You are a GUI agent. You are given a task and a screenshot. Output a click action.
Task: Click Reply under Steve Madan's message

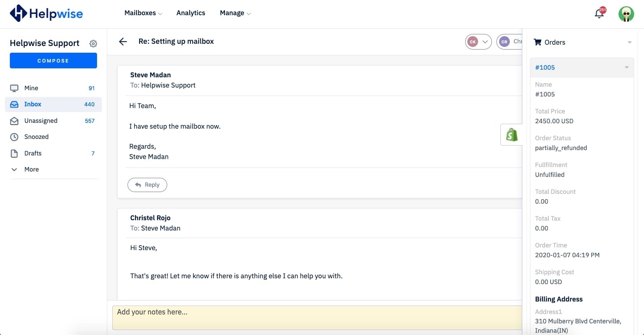pos(147,184)
